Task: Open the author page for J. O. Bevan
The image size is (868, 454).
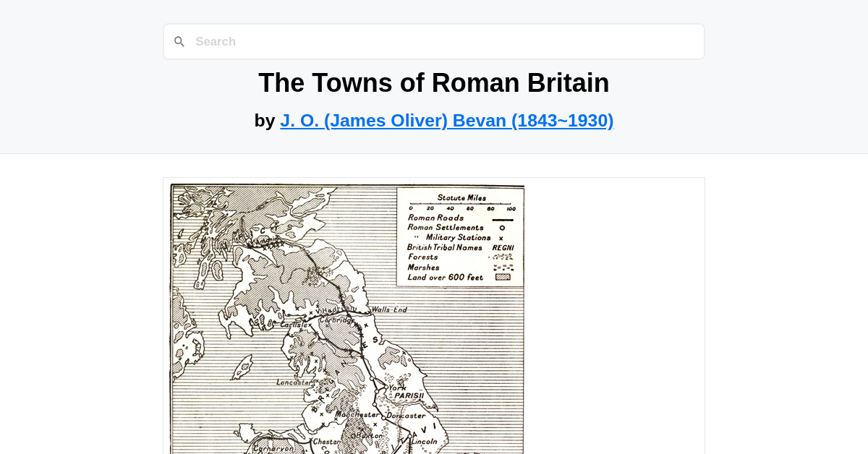Action: (x=446, y=120)
